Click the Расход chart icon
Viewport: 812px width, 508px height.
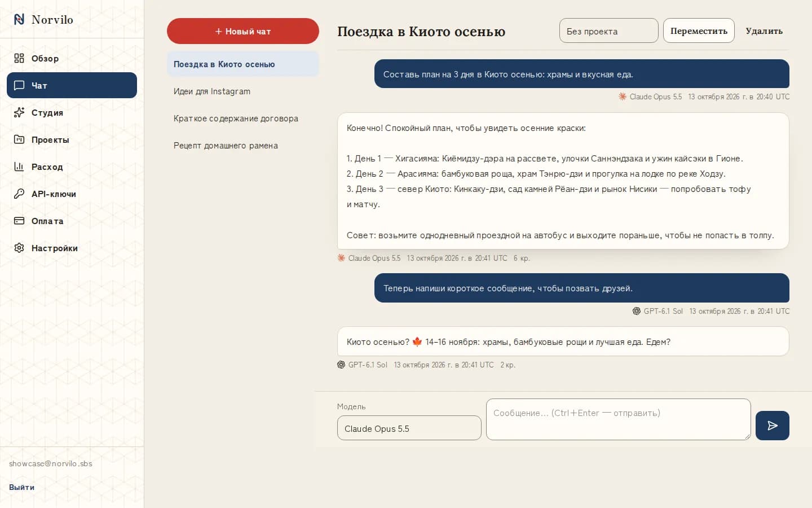[19, 167]
